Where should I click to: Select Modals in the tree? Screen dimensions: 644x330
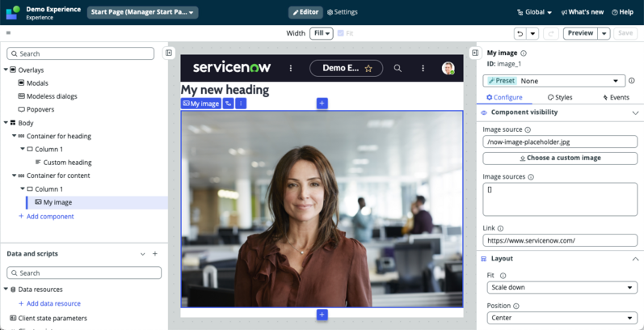pos(37,83)
